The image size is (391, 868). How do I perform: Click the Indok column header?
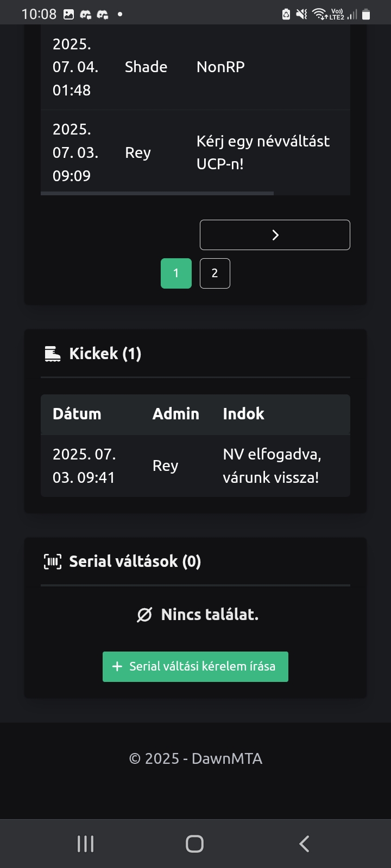[x=243, y=414]
